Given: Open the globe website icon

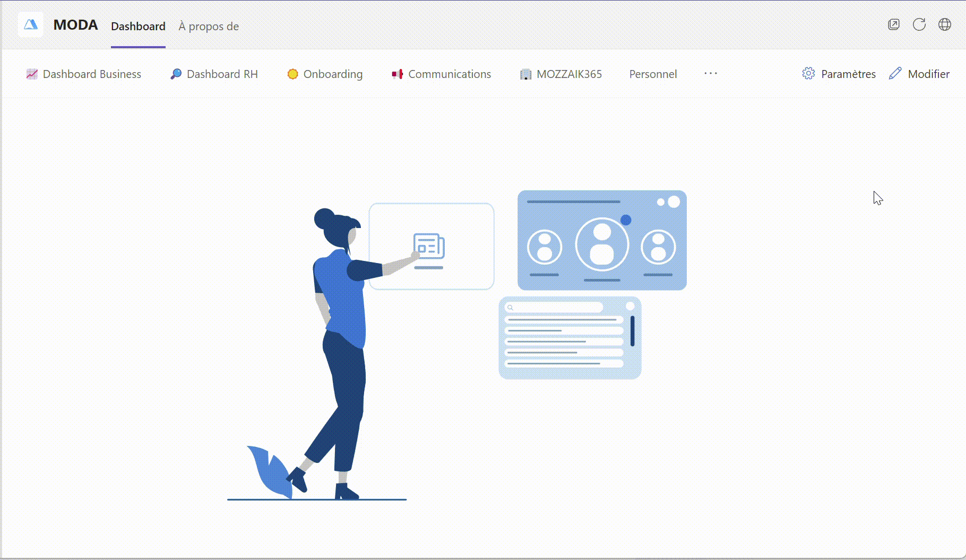Looking at the screenshot, I should [x=945, y=24].
